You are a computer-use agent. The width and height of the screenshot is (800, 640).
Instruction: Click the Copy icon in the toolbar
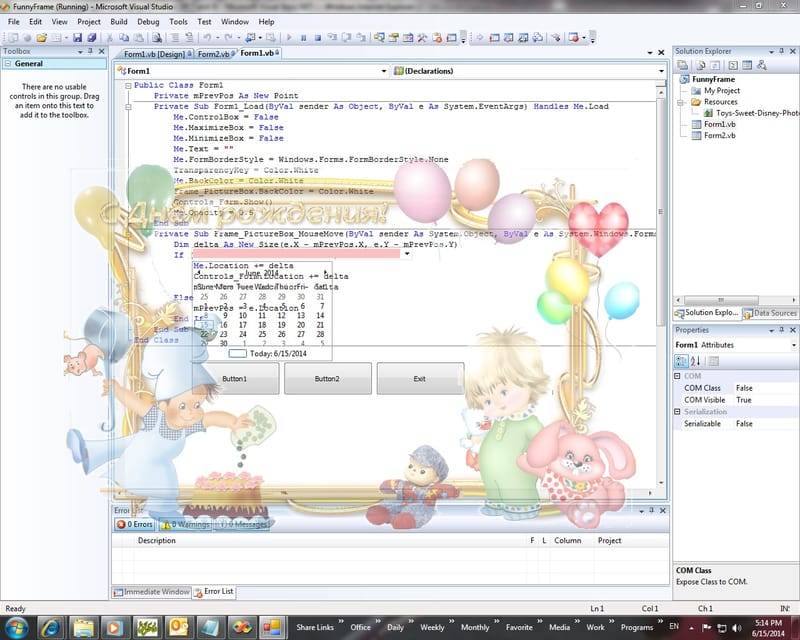(x=124, y=37)
